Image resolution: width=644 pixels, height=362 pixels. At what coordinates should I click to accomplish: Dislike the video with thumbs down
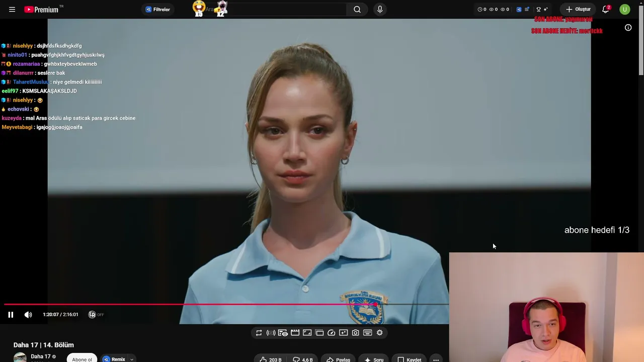pos(302,359)
